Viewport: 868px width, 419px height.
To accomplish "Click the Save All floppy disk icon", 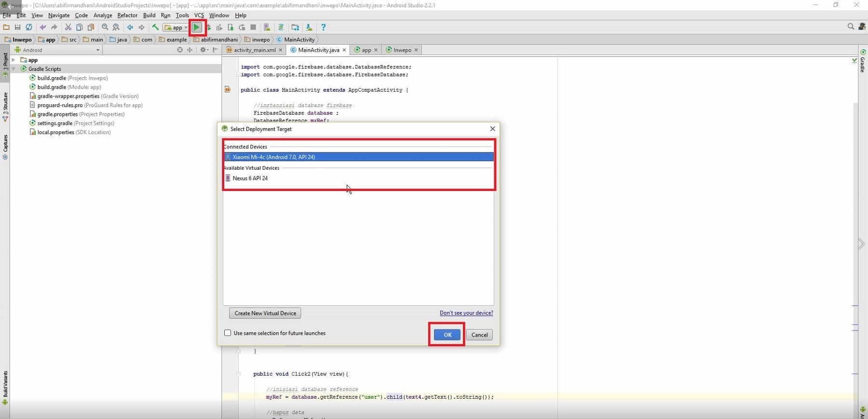I will coord(17,27).
